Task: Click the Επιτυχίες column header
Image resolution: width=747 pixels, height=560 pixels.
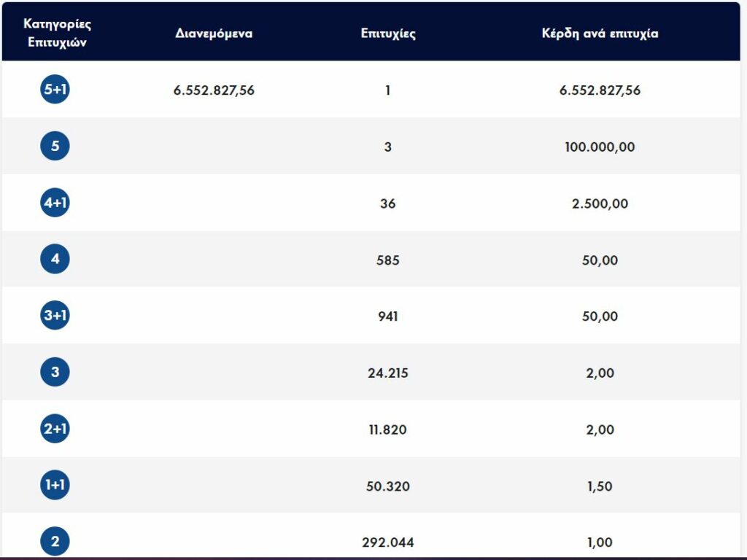Action: click(388, 34)
